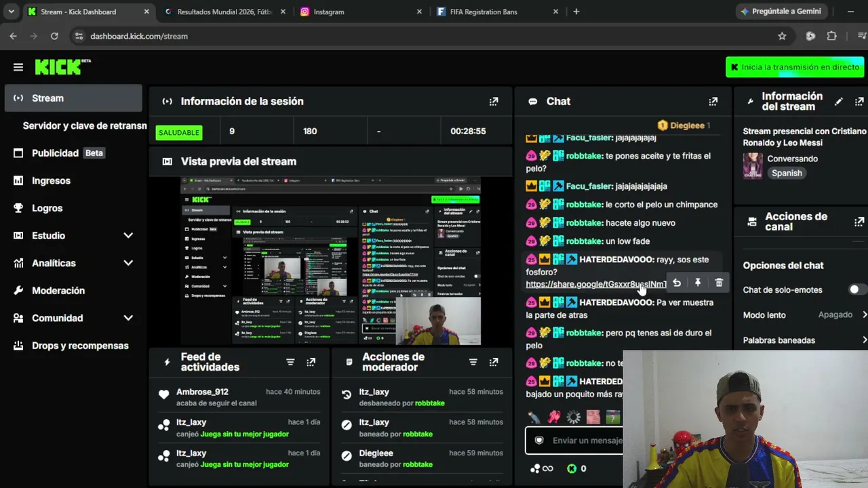Click the stream title about Cristiano Ronaldo
868x488 pixels.
coord(804,137)
